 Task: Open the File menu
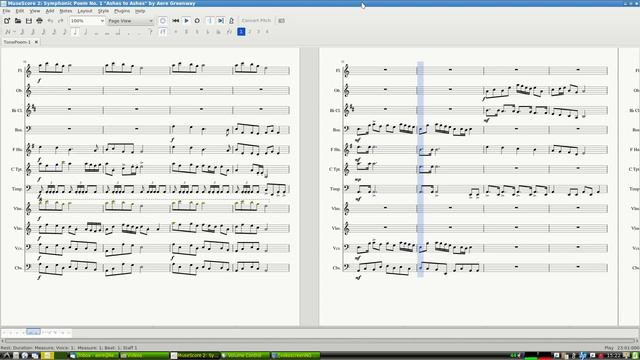7,11
